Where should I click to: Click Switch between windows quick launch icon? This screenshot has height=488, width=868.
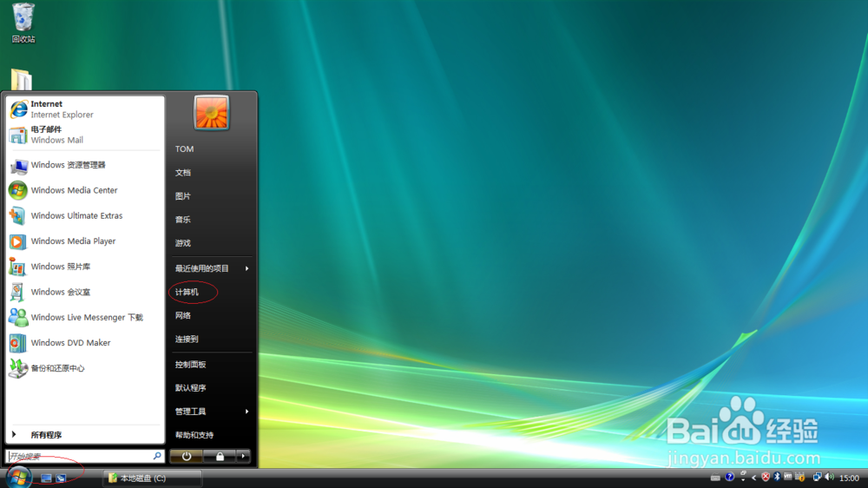click(61, 478)
